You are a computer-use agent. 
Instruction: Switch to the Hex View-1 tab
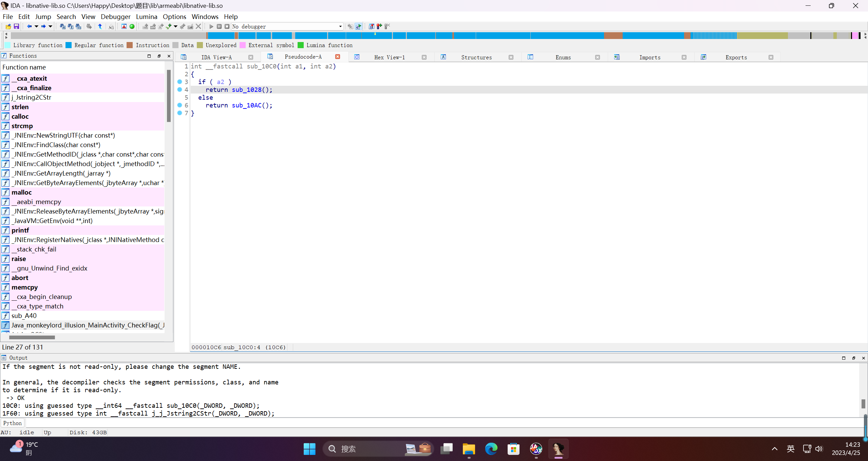tap(389, 57)
